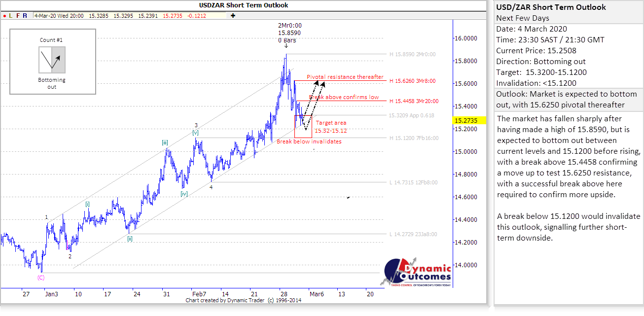Click the 'Direction: Bottoming out' line
This screenshot has width=644, height=316.
pyautogui.click(x=541, y=62)
